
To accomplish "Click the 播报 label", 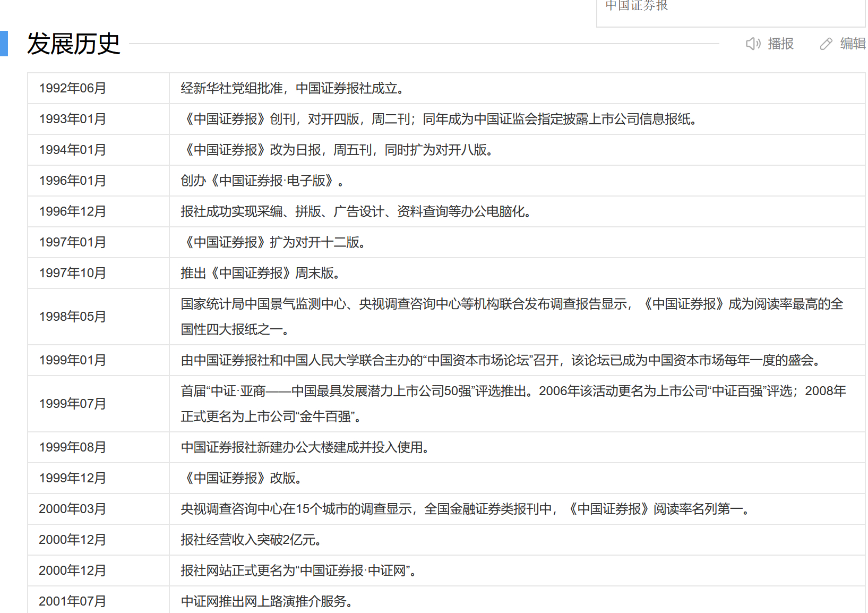I will pyautogui.click(x=780, y=44).
